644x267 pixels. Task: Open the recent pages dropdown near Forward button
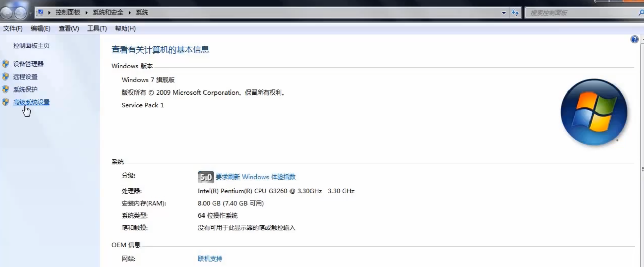coord(30,13)
